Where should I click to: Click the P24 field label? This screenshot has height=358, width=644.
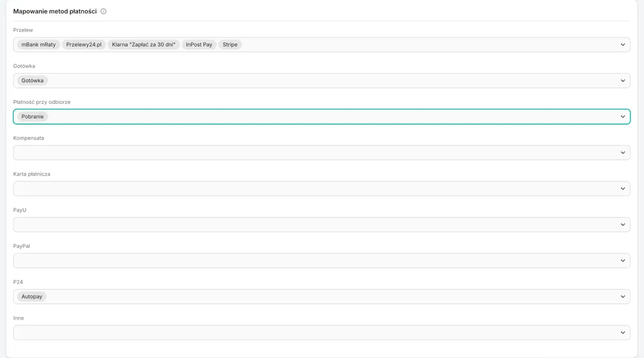(18, 282)
